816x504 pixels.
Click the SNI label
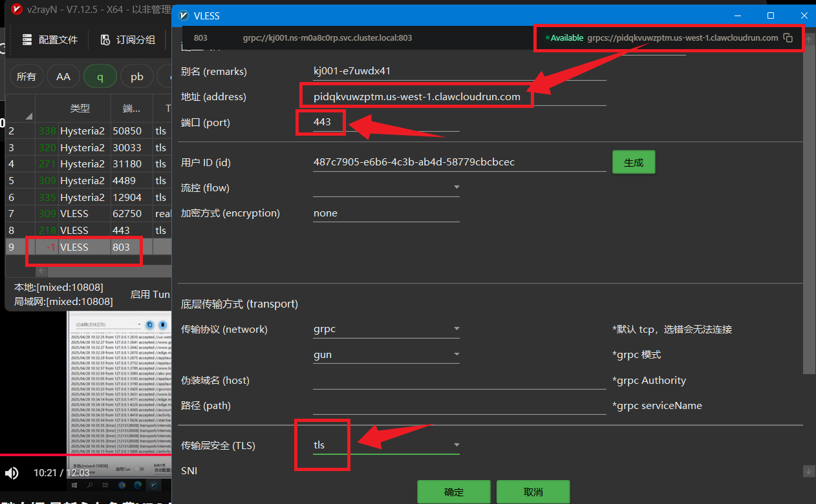[x=189, y=470]
